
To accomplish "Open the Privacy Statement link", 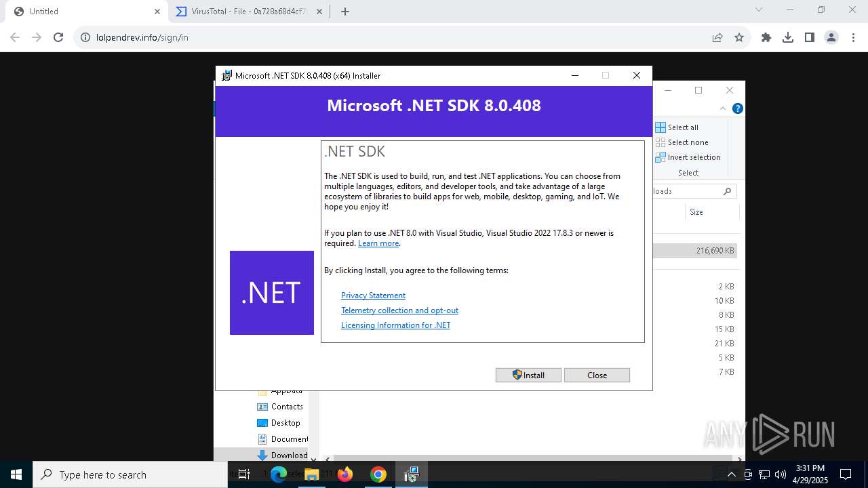I will pos(373,296).
